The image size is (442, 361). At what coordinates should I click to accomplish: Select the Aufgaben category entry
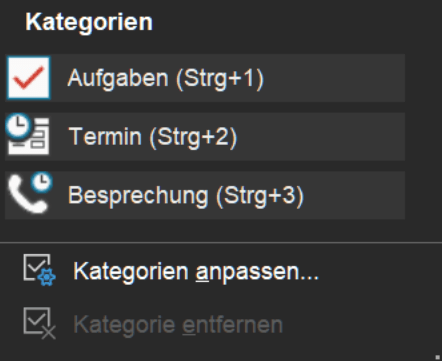click(x=205, y=78)
